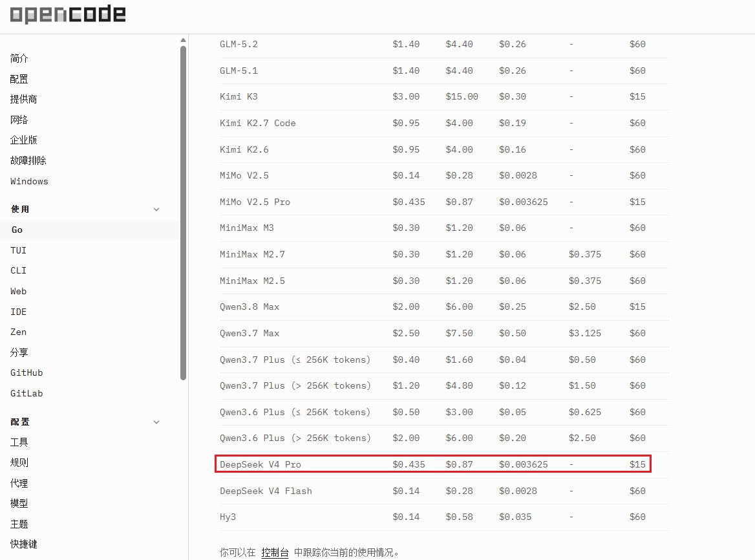Collapse the 配置 section chevron
Image resolution: width=755 pixels, height=560 pixels.
pos(156,422)
